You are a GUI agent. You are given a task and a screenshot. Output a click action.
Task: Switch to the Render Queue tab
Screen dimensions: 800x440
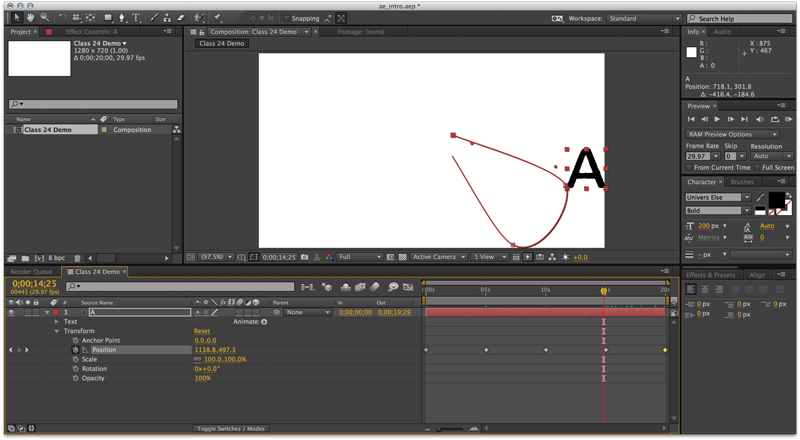[x=31, y=272]
